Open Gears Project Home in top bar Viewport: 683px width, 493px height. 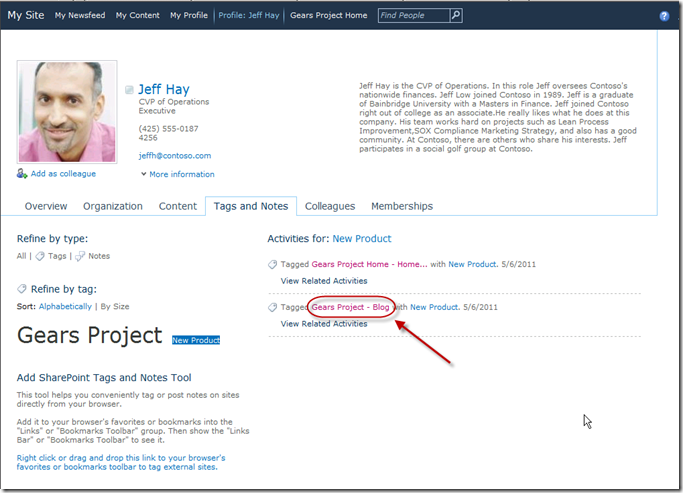328,15
